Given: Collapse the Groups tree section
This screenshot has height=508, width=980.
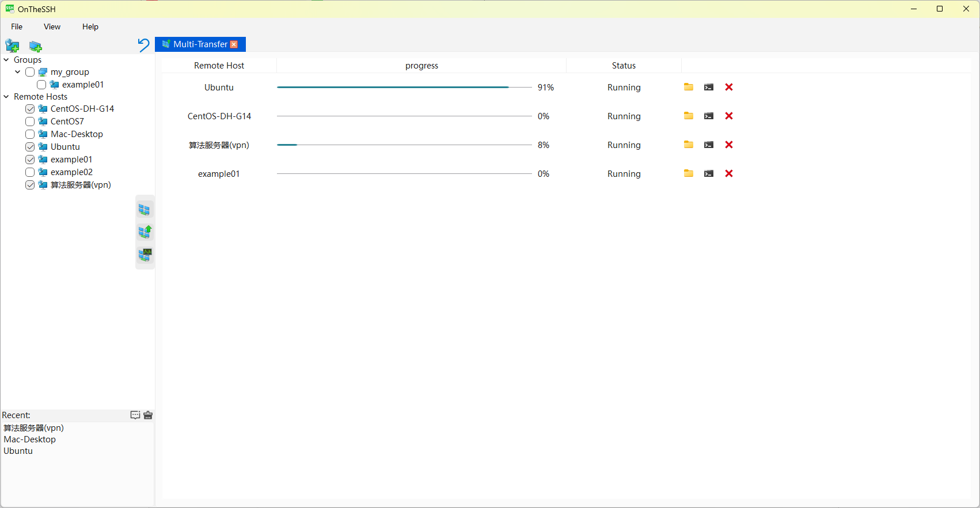Looking at the screenshot, I should coord(6,60).
